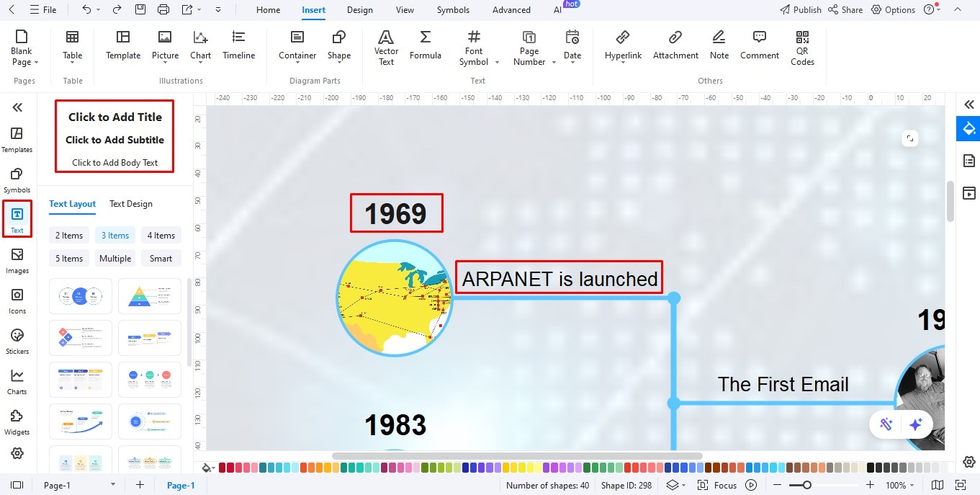980x495 pixels.
Task: Switch to the Symbols ribbon tab
Action: (453, 10)
